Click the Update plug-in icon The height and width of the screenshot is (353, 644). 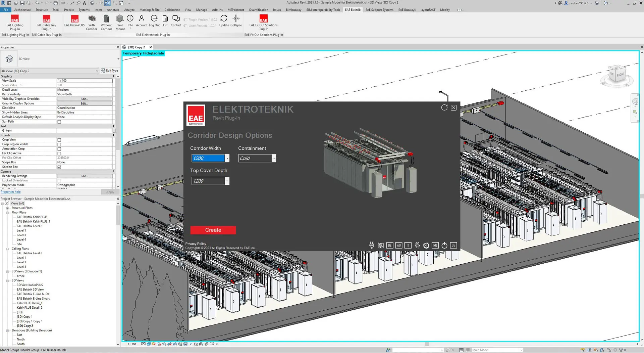[224, 21]
